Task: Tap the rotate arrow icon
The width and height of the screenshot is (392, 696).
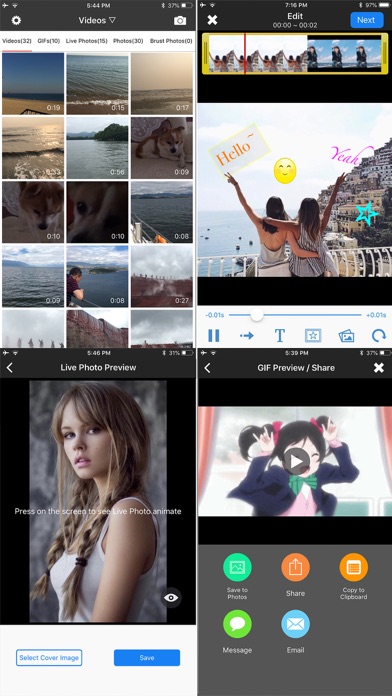Action: [x=379, y=336]
